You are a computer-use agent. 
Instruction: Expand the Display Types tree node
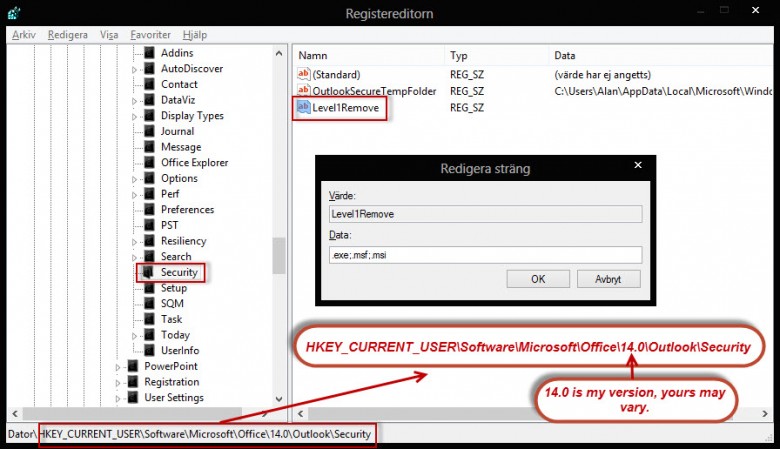[134, 116]
